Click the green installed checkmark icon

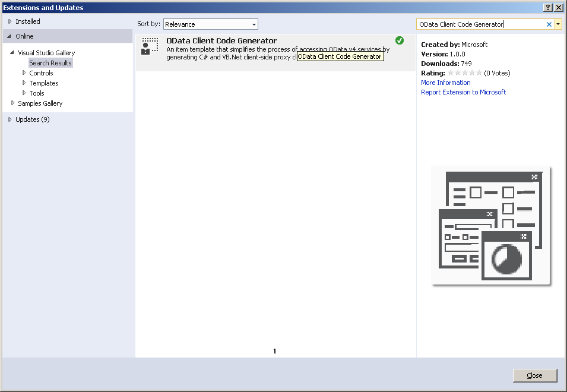click(400, 40)
